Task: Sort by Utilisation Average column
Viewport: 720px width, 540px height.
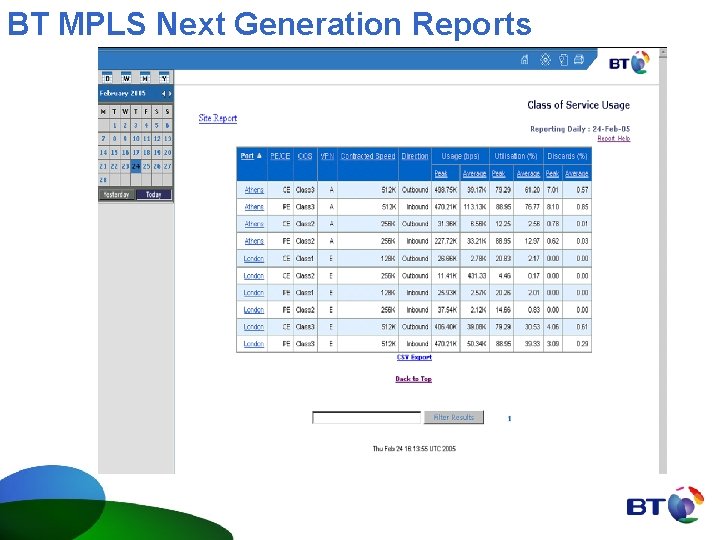Action: (x=528, y=174)
